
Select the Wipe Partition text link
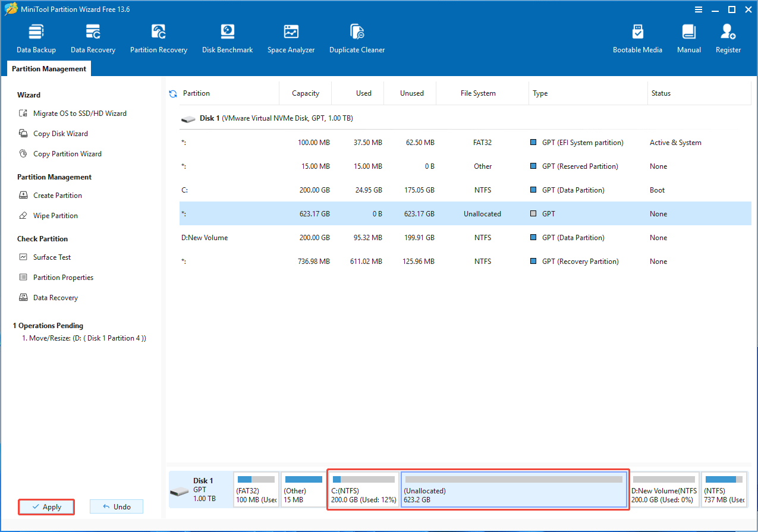click(55, 216)
